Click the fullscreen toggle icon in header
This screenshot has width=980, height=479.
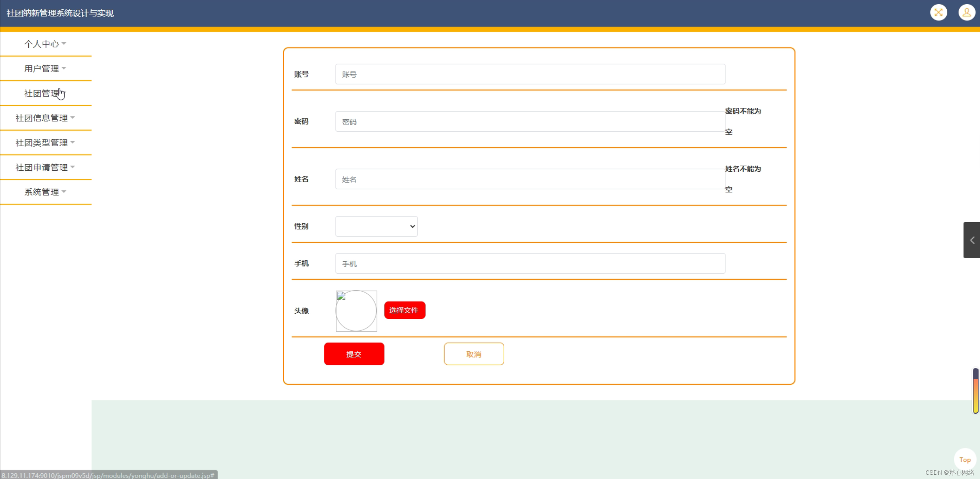pos(938,13)
